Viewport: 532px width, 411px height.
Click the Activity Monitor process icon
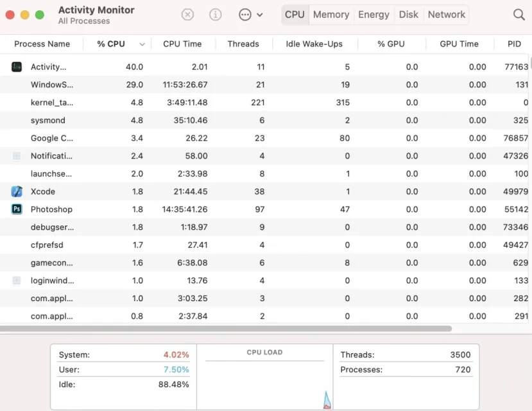[x=17, y=67]
